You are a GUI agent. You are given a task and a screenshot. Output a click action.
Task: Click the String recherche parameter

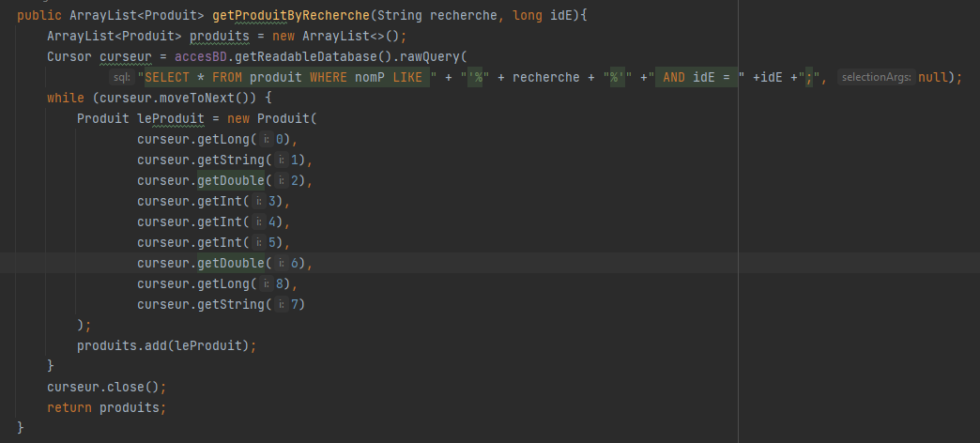click(x=437, y=15)
